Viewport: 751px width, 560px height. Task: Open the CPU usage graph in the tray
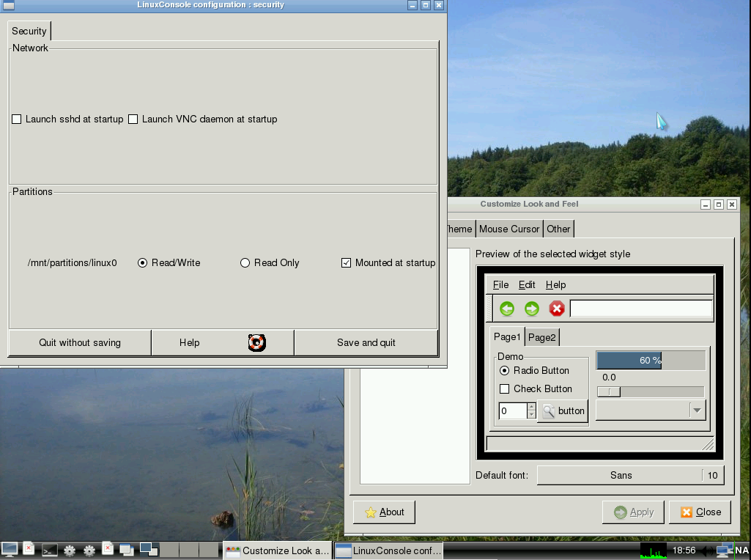pos(654,550)
